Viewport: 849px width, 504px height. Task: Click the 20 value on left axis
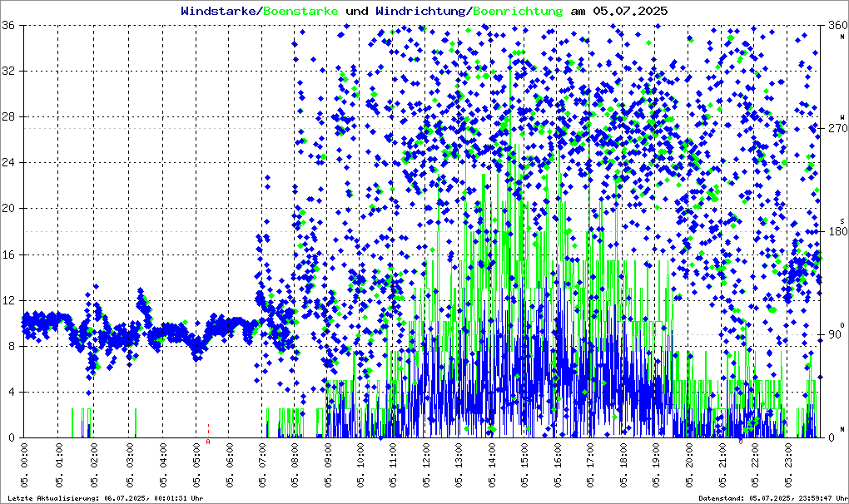click(10, 209)
